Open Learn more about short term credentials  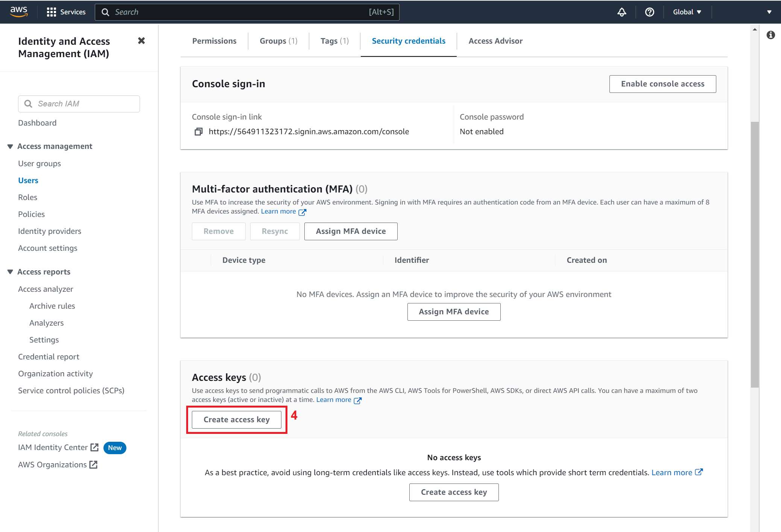672,473
